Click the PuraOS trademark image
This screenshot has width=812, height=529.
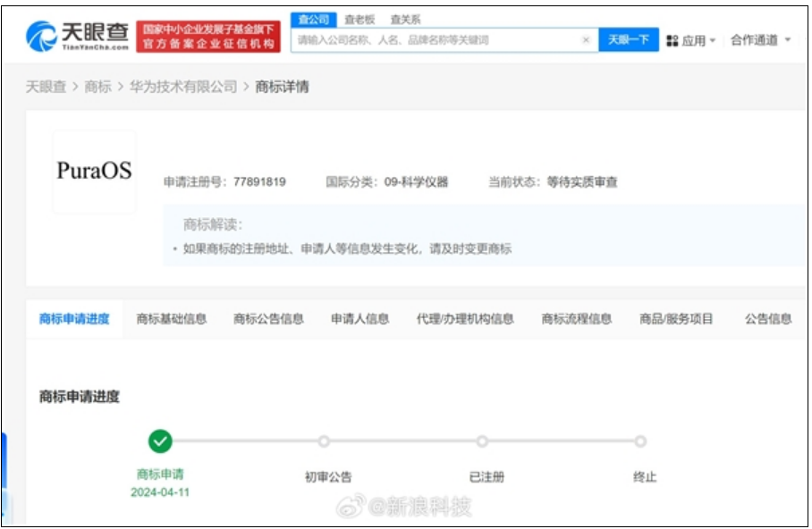tap(94, 172)
